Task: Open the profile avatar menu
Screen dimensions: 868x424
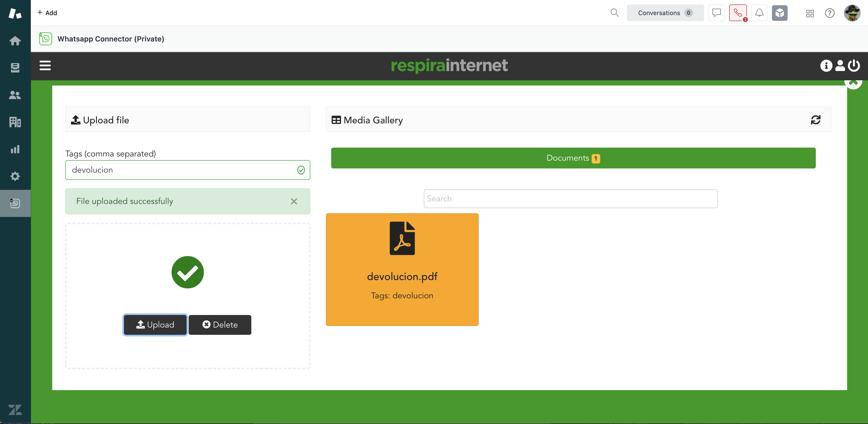Action: (x=852, y=13)
